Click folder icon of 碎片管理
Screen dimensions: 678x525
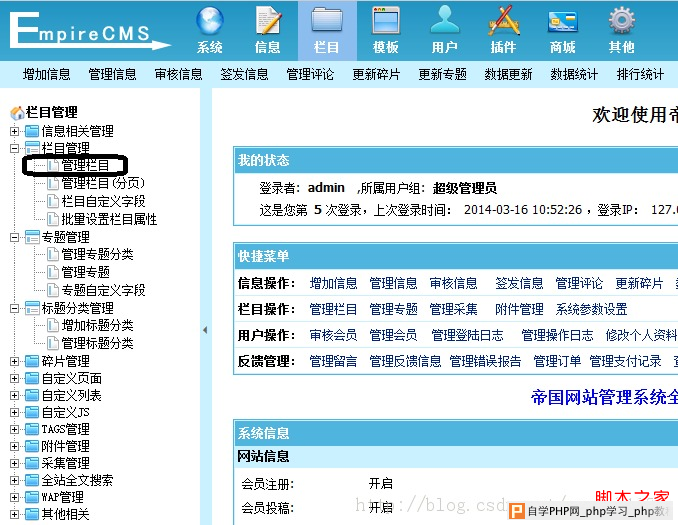[x=32, y=361]
